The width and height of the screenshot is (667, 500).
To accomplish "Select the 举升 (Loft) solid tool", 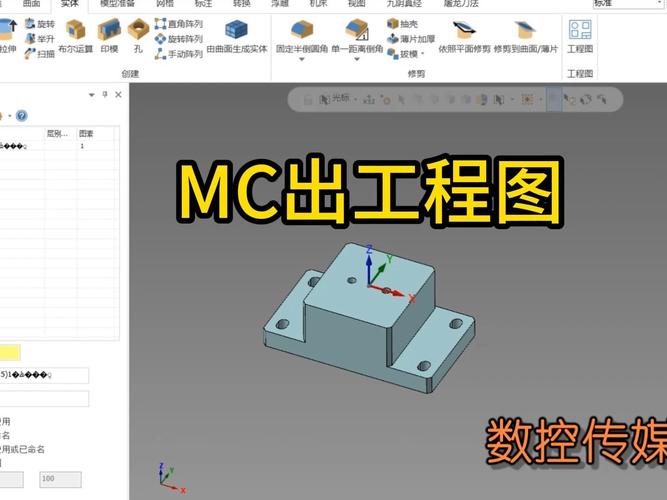I will (40, 39).
